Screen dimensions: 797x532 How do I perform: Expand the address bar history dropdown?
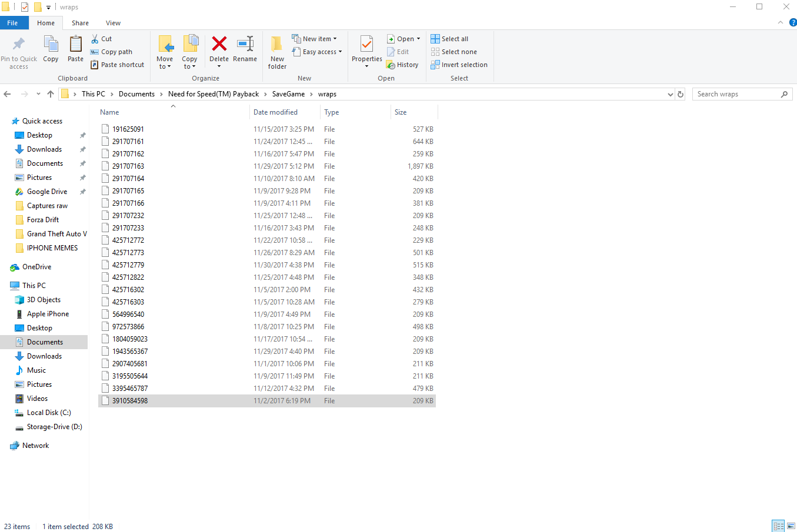click(670, 93)
